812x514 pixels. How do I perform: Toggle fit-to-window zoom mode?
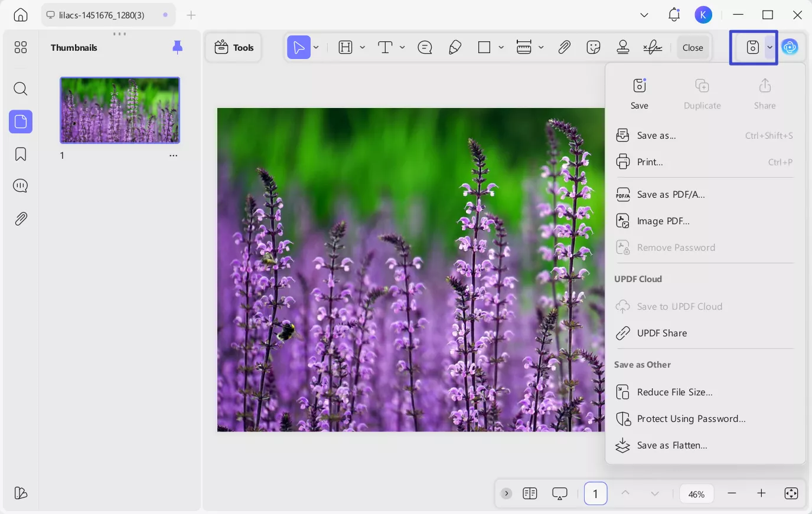tap(791, 493)
